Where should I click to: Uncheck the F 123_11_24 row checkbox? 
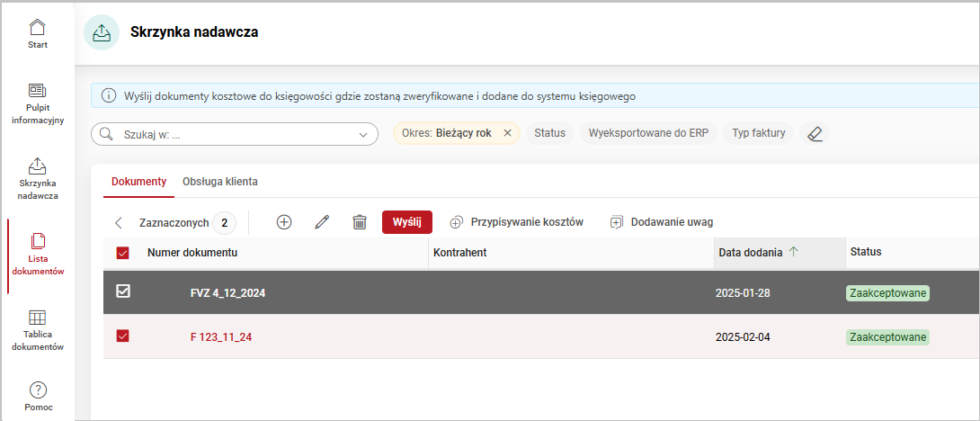[x=123, y=336]
